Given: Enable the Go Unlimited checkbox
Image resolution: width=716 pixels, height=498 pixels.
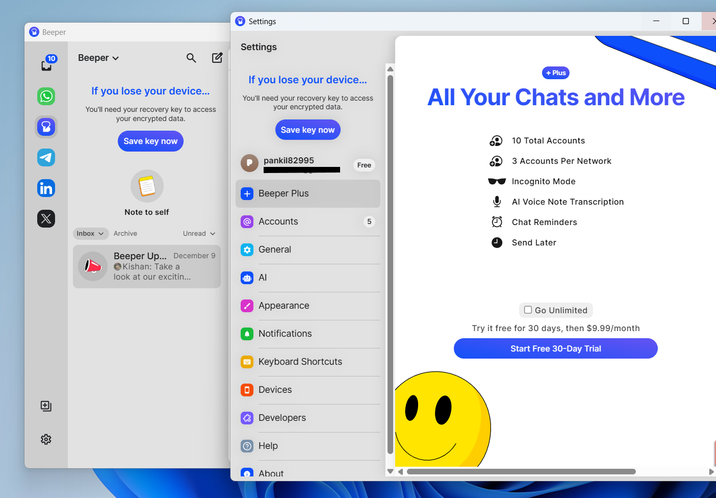Looking at the screenshot, I should 528,310.
